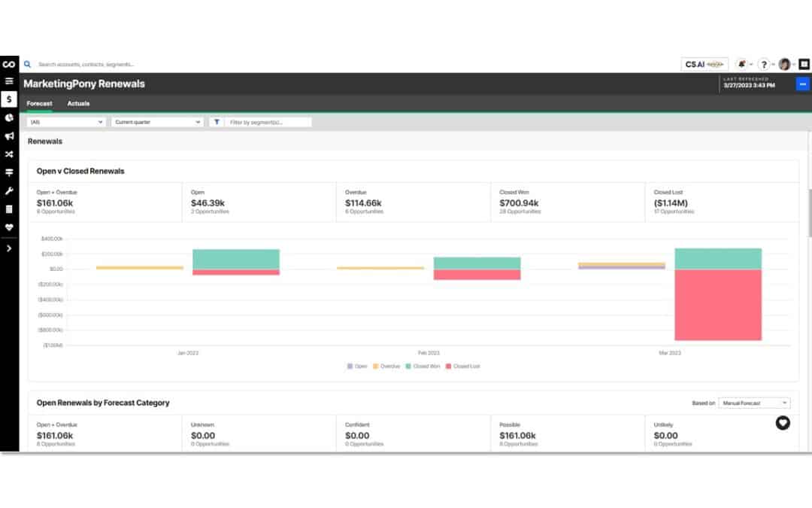
Task: Click the notification bell icon
Action: pyautogui.click(x=741, y=65)
